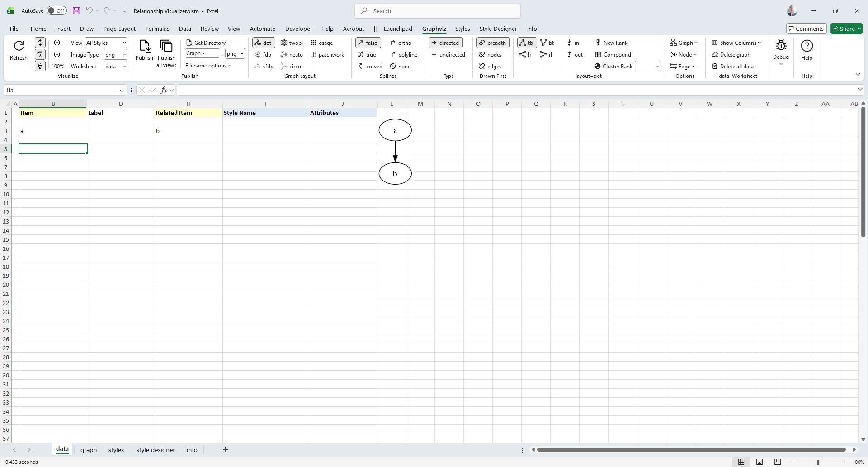Viewport: 868px width, 467px height.
Task: Toggle the directed graph type
Action: [x=445, y=43]
